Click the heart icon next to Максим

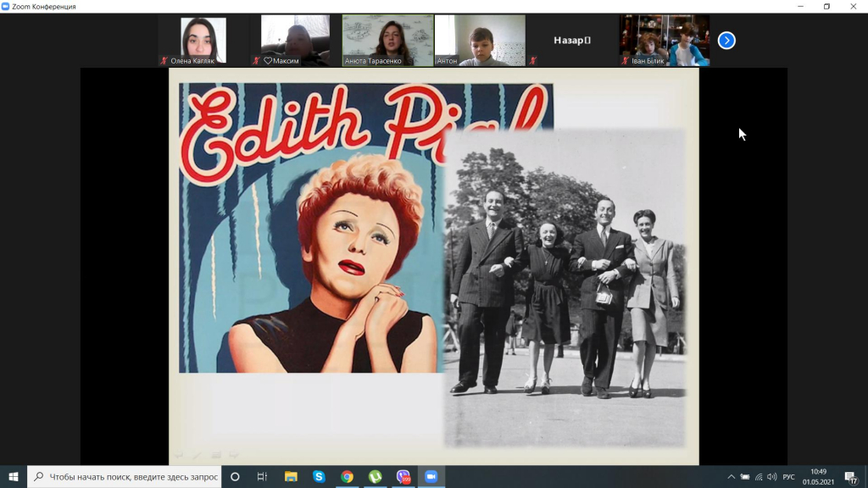(267, 61)
